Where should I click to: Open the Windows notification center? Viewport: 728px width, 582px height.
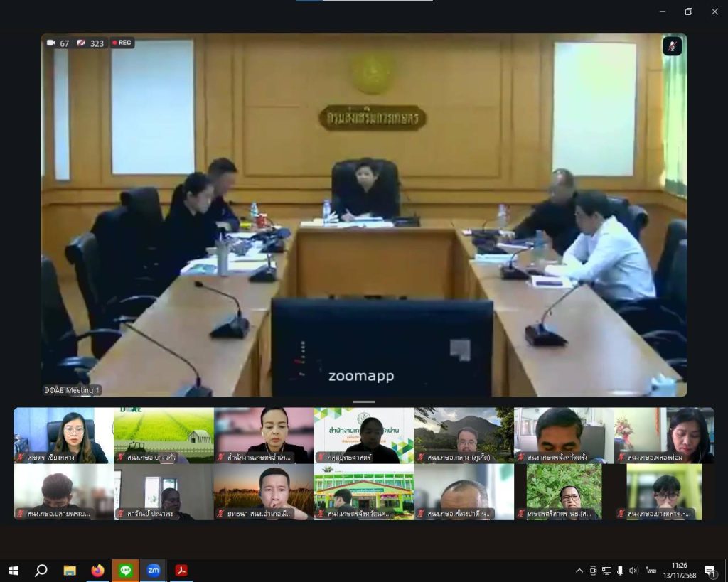710,571
